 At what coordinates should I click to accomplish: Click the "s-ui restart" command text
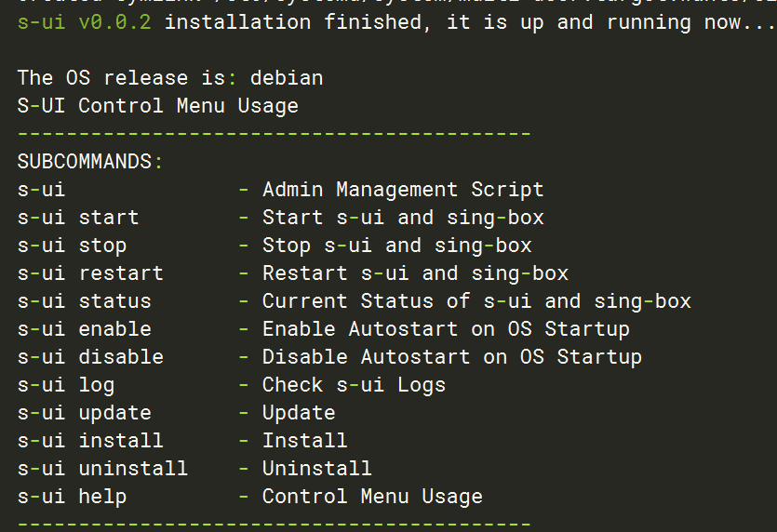[x=90, y=273]
